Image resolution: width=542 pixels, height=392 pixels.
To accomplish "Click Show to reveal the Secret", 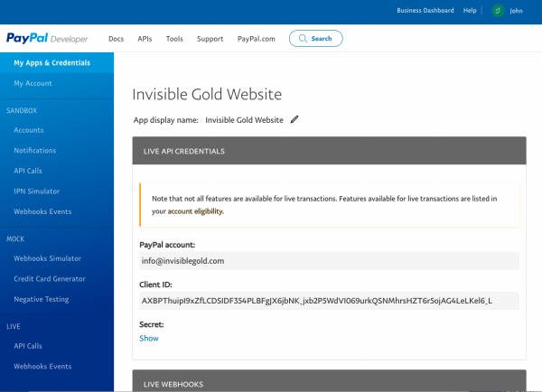I will [149, 339].
